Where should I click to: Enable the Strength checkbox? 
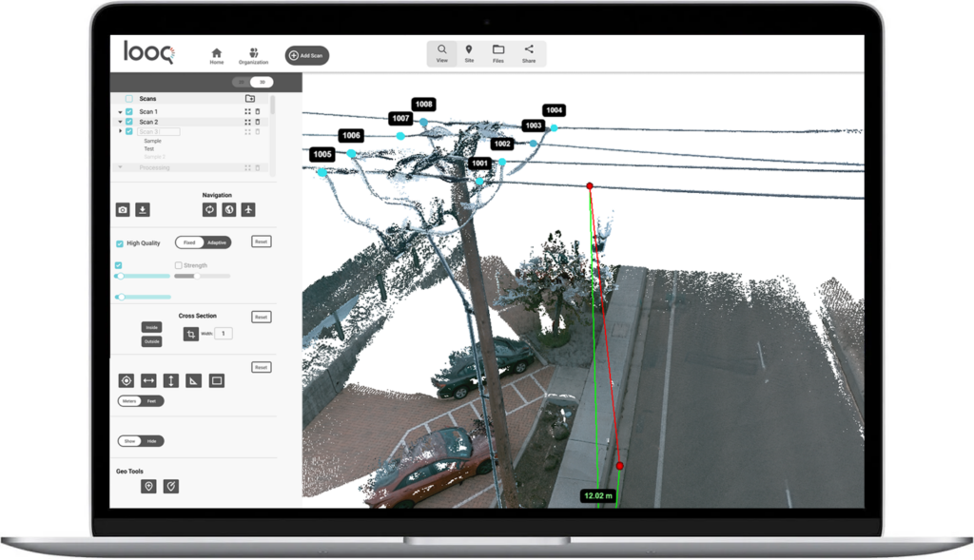tap(178, 264)
